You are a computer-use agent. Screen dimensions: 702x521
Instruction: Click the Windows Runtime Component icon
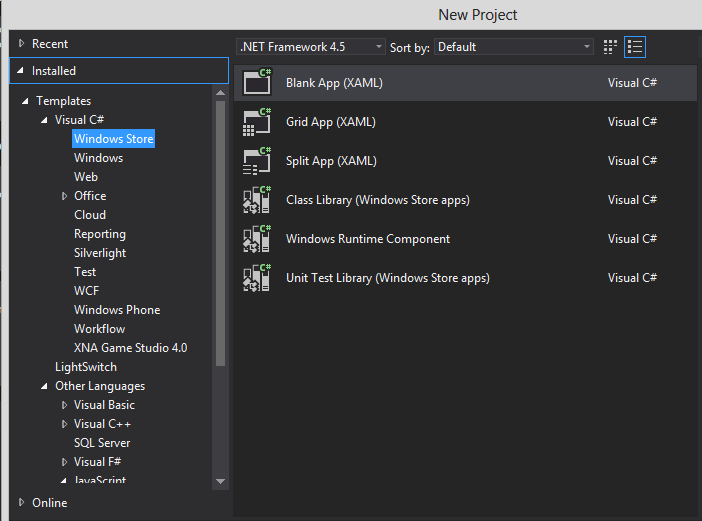tap(257, 239)
